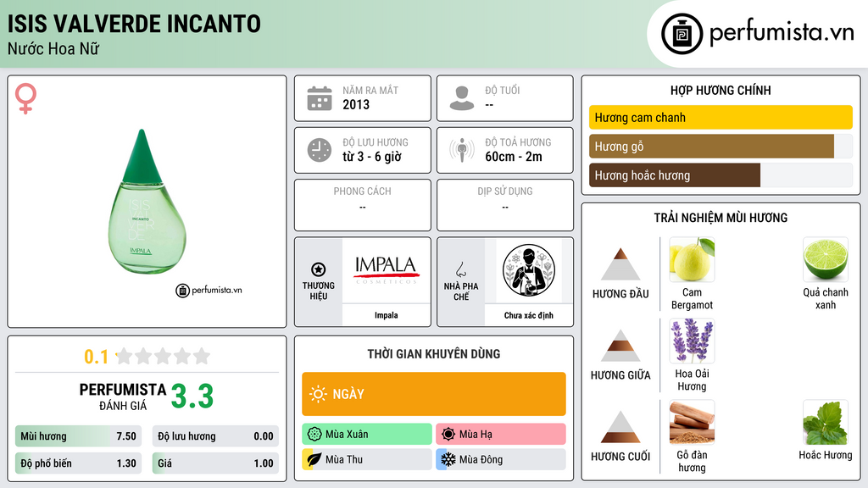868x488 pixels.
Task: Click the sun icon in Ngày bar
Action: click(319, 394)
